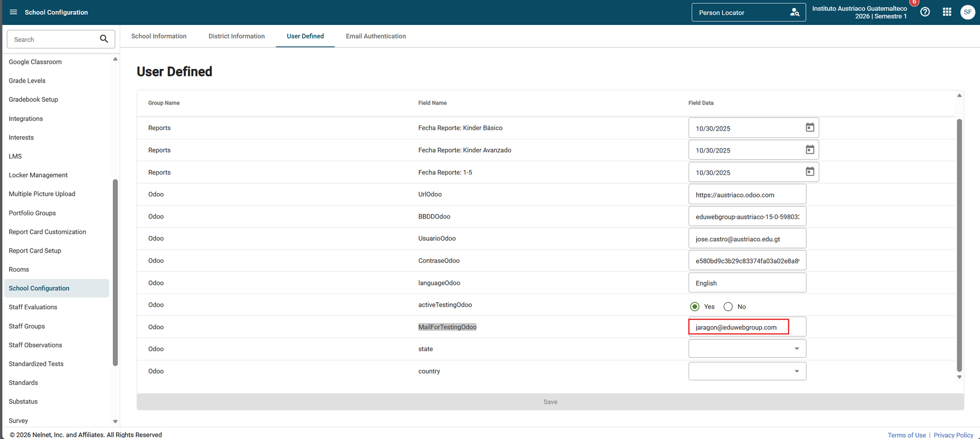
Task: Open calendar for Fecha Reporte 1-5
Action: pyautogui.click(x=810, y=172)
